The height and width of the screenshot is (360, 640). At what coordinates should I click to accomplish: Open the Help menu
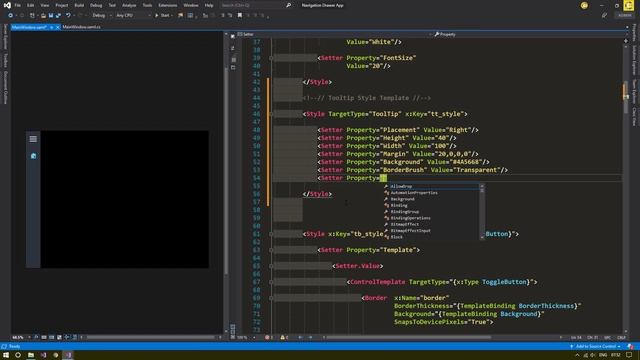(x=209, y=5)
